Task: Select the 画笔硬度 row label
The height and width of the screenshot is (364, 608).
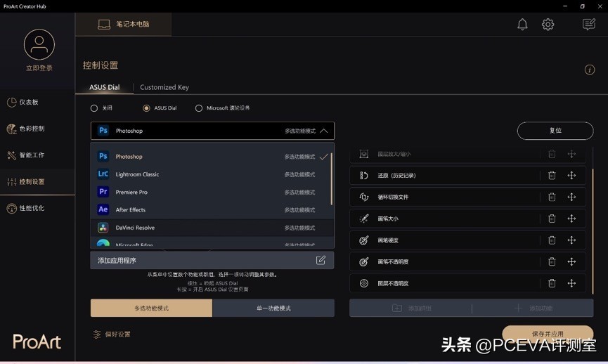Action: coord(388,240)
